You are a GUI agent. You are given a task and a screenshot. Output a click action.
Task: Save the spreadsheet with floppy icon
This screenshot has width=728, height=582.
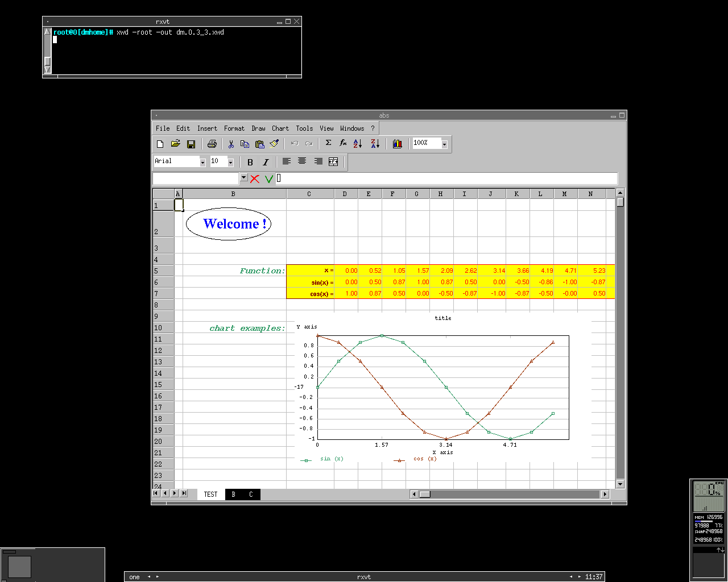pos(191,144)
